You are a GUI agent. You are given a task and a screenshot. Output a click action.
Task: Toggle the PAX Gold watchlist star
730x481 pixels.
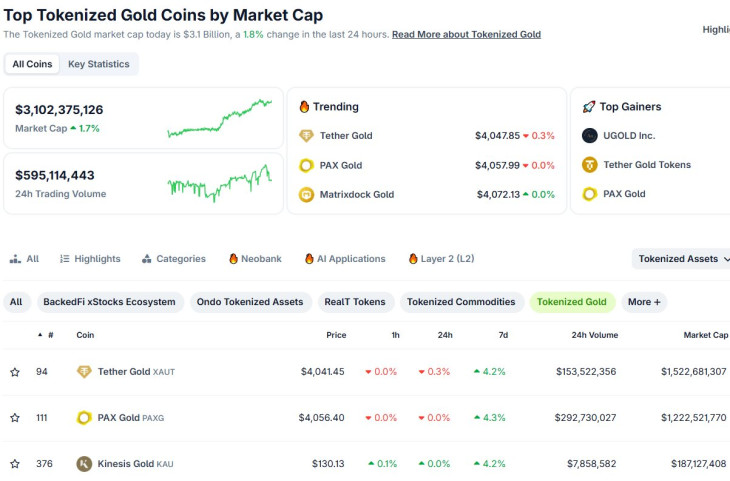15,418
